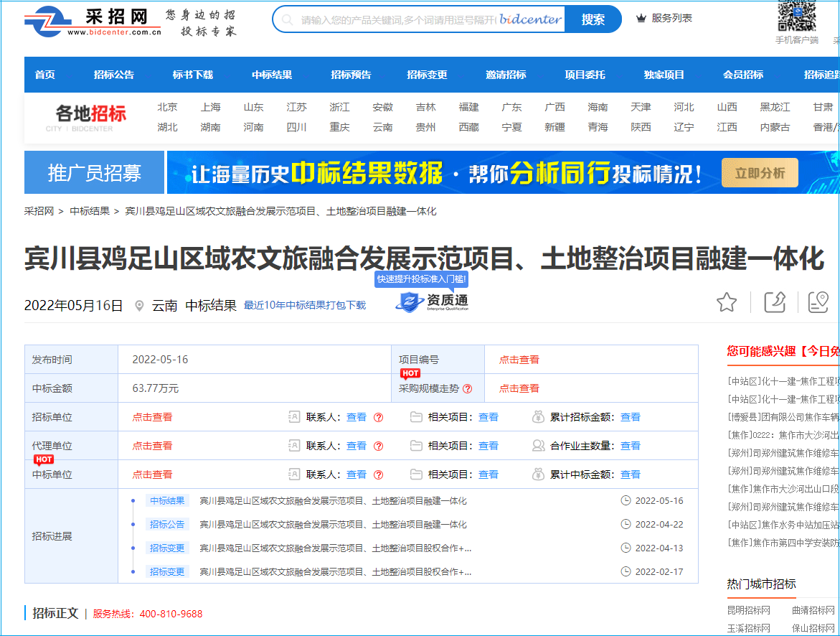The height and width of the screenshot is (636, 840).
Task: Open the 中标结果 navigation tab
Action: pyautogui.click(x=272, y=75)
